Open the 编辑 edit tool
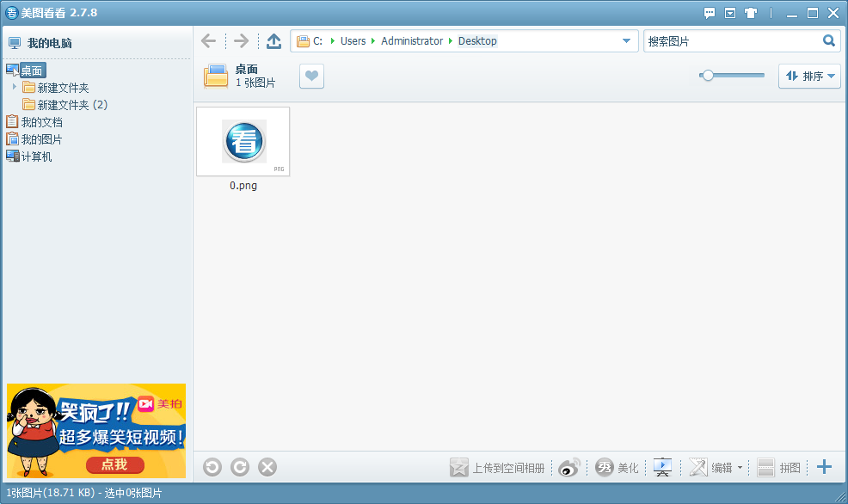Screen dimensions: 848x504 click(710, 468)
